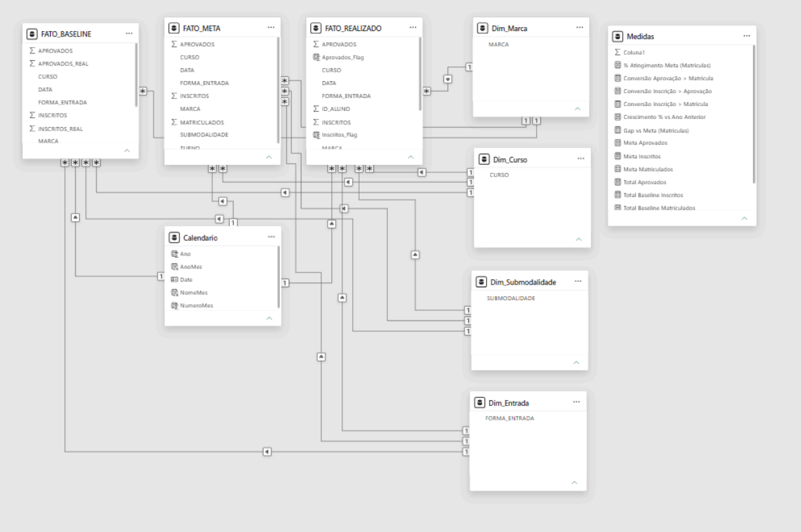Image resolution: width=801 pixels, height=532 pixels.
Task: Collapse the Dim_Submodalidade table card
Action: tap(576, 362)
